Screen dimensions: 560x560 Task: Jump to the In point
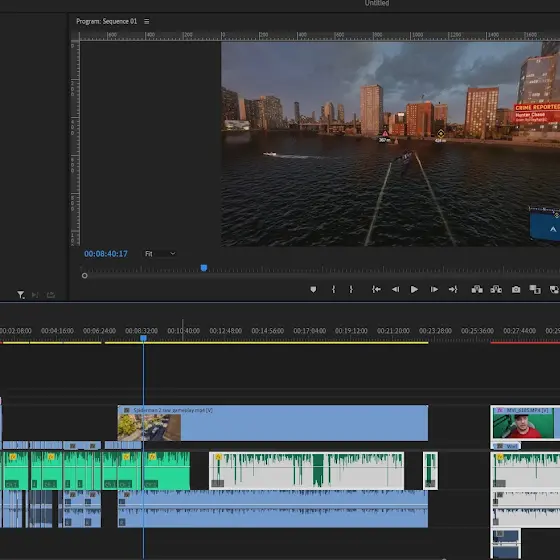[376, 289]
